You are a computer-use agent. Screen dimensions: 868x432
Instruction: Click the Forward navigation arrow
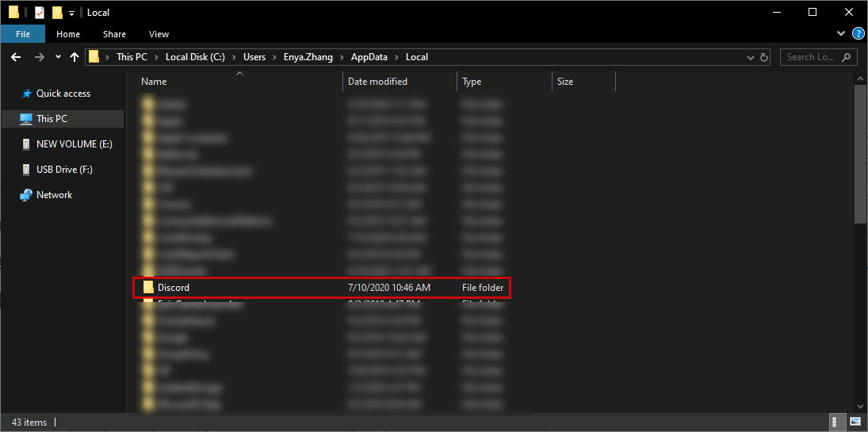click(x=39, y=57)
